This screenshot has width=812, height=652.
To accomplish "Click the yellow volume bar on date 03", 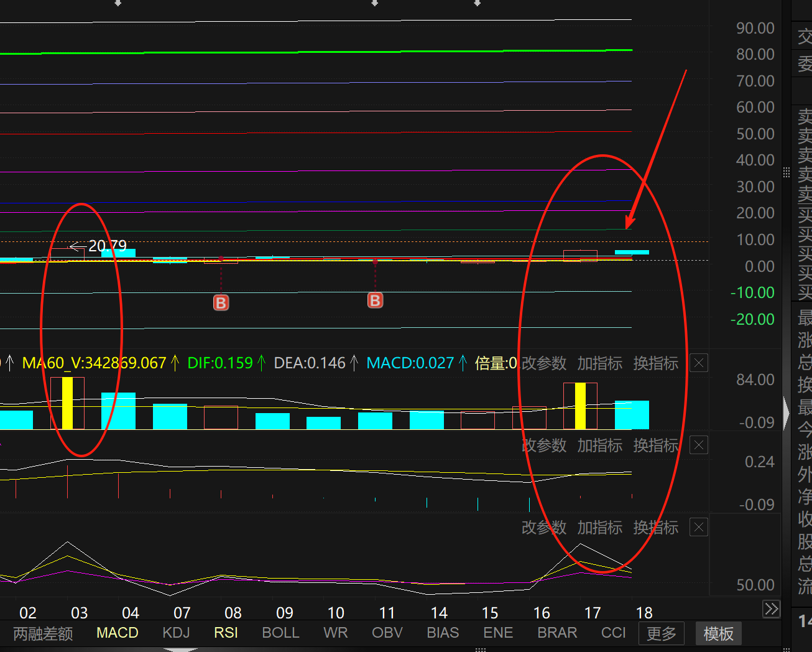I will [x=67, y=403].
